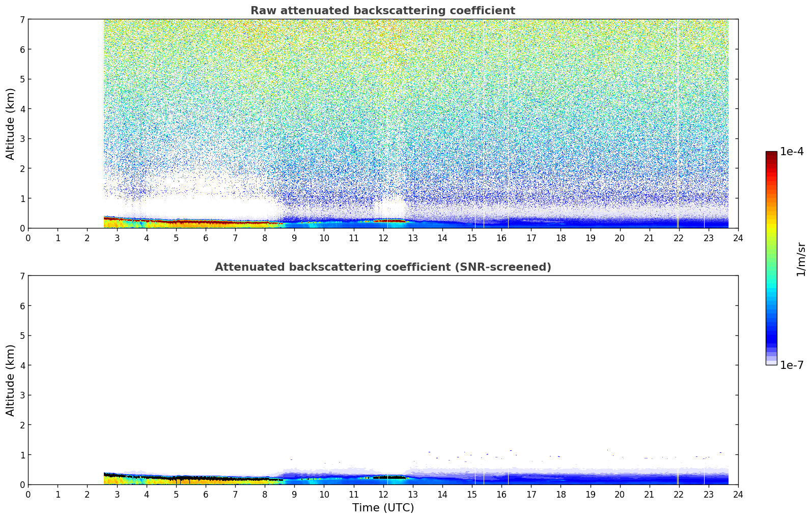Select the 1e-4 colorbar maximum label
This screenshot has width=812, height=519.
click(x=792, y=152)
